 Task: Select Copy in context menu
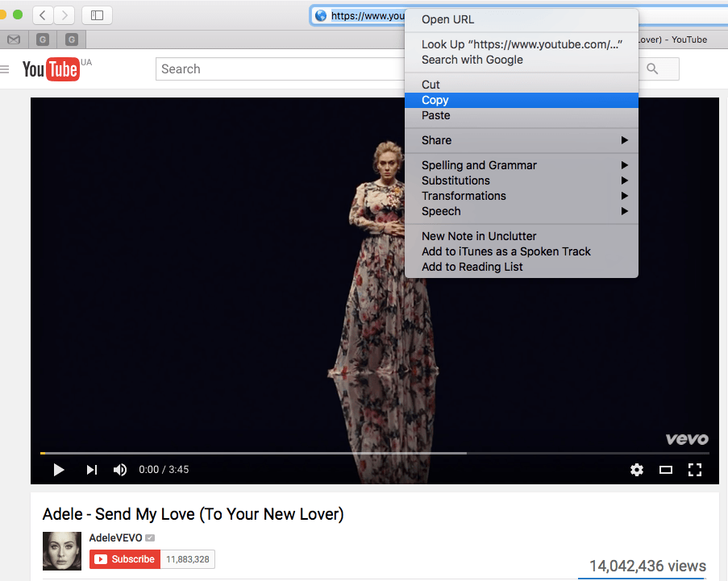point(522,100)
